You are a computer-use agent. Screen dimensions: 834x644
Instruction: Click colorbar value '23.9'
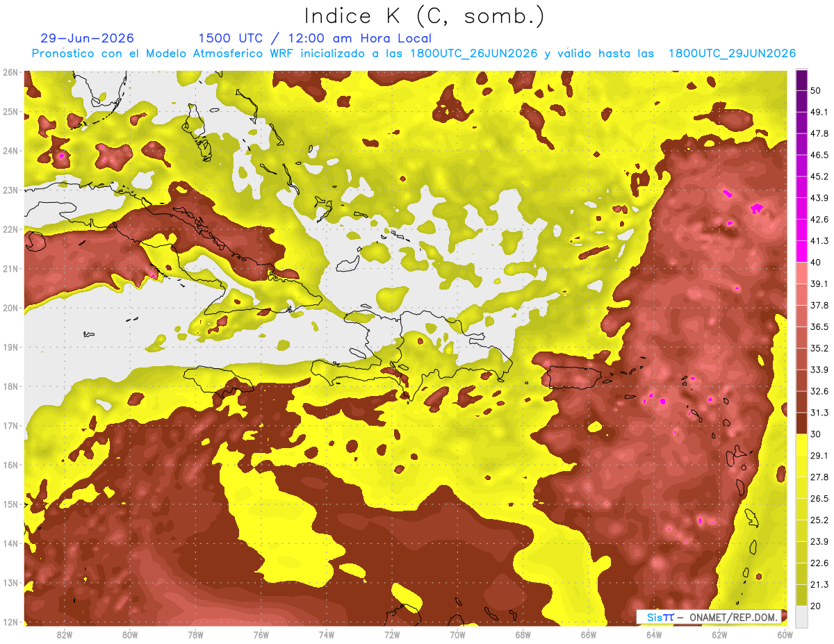pyautogui.click(x=819, y=541)
